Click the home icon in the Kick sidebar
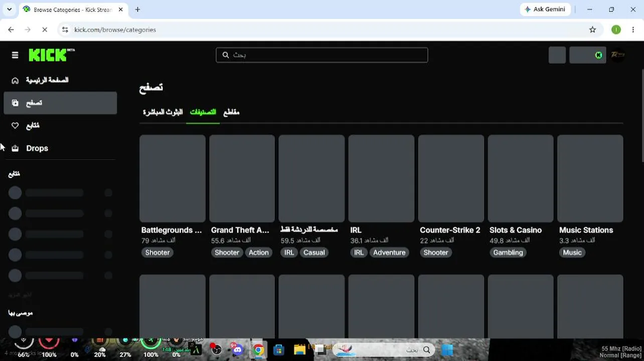Viewport: 644px width, 361px height. 15,80
